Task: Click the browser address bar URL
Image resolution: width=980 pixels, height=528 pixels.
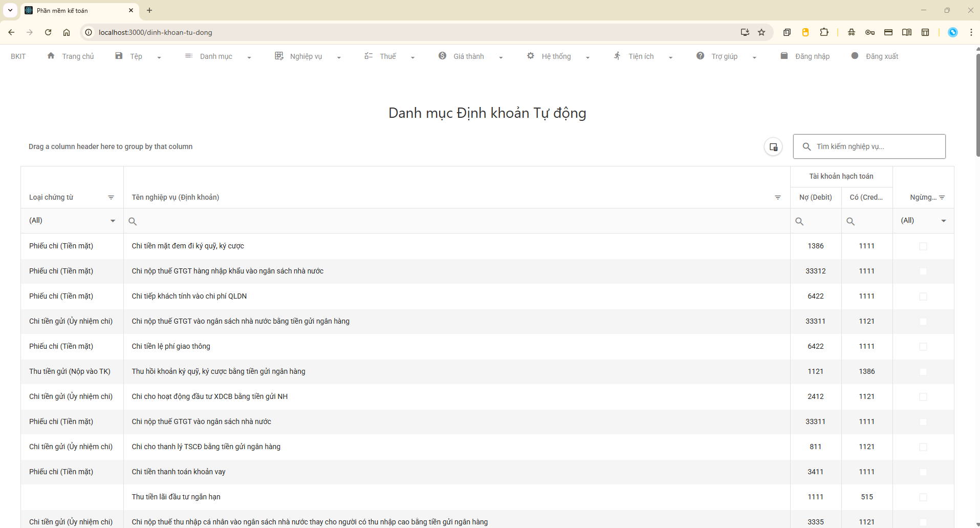Action: coord(155,32)
